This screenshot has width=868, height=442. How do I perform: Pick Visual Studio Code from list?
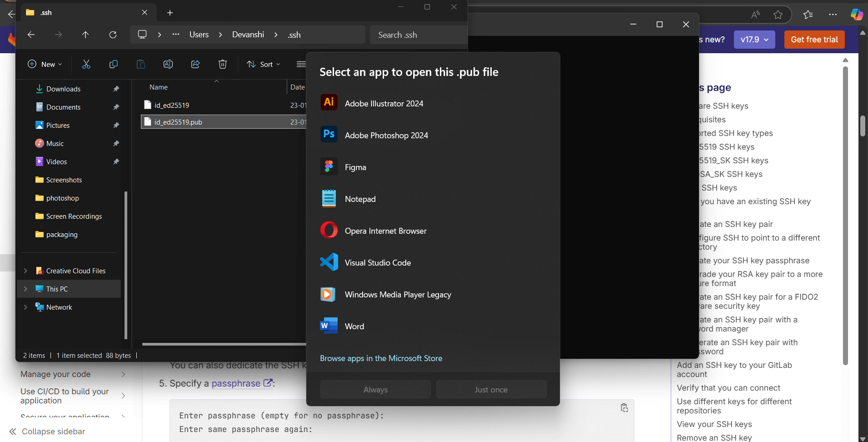433,263
